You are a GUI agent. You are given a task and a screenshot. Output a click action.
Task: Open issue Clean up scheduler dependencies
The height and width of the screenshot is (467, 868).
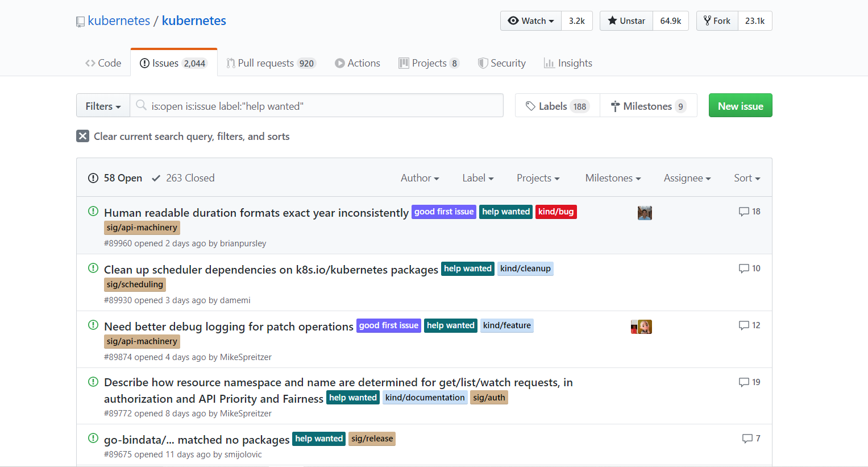[271, 270]
